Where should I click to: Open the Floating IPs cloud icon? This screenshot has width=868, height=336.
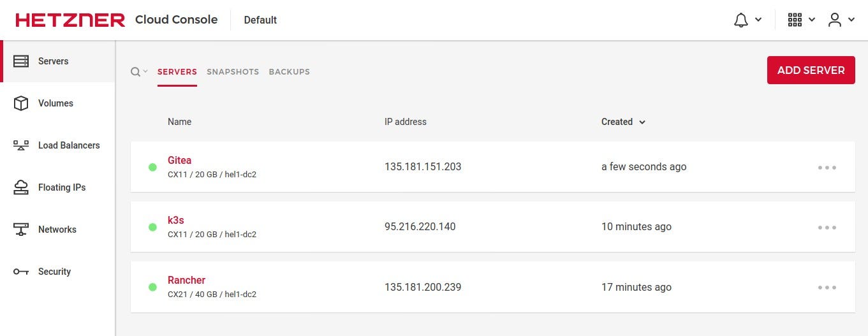pyautogui.click(x=21, y=187)
